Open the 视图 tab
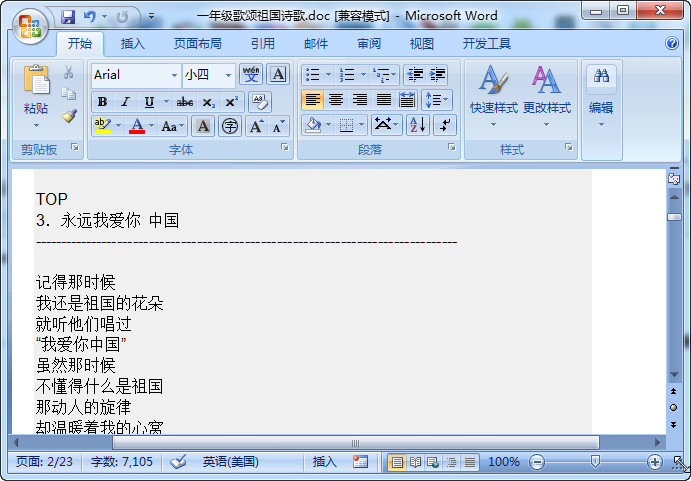Image resolution: width=691 pixels, height=481 pixels. [422, 43]
